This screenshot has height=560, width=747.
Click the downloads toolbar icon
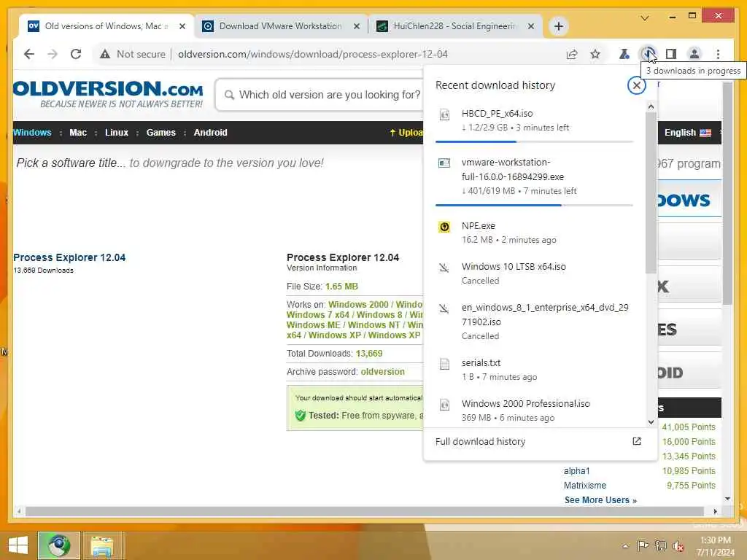click(648, 54)
